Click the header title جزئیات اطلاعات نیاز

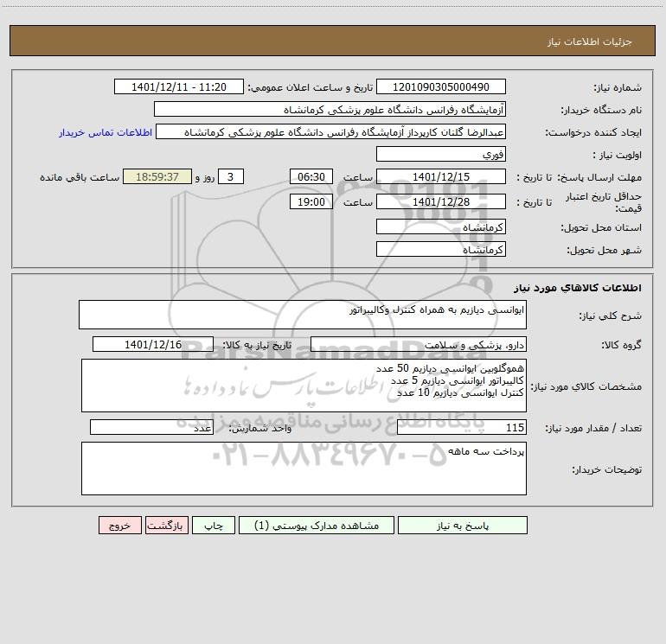590,41
